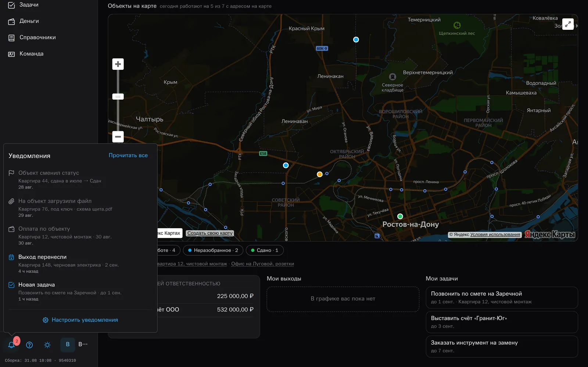Toggle the light/dark theme sun icon
Image resolution: width=588 pixels, height=367 pixels.
tap(47, 345)
